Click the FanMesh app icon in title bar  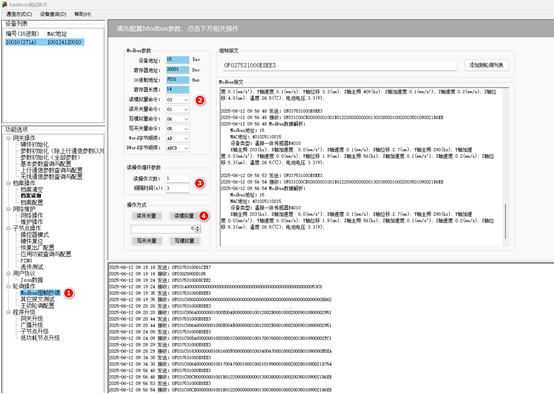point(4,4)
